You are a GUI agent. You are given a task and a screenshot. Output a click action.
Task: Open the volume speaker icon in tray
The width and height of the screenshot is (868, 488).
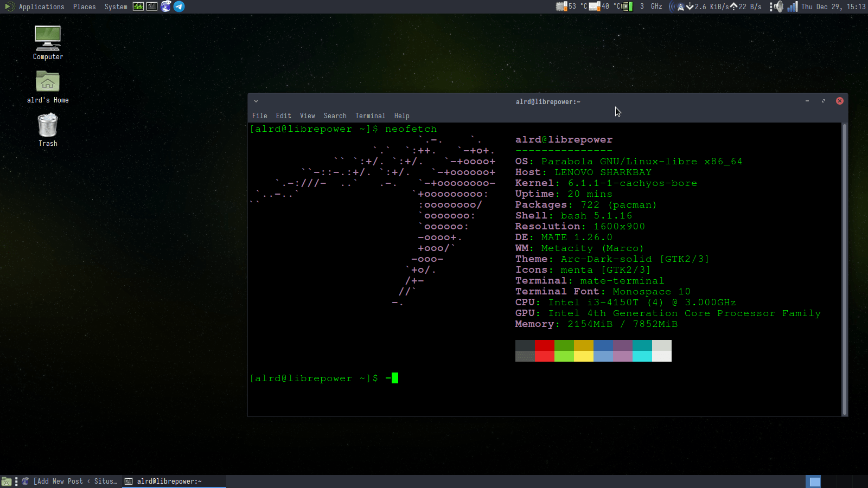coord(778,7)
